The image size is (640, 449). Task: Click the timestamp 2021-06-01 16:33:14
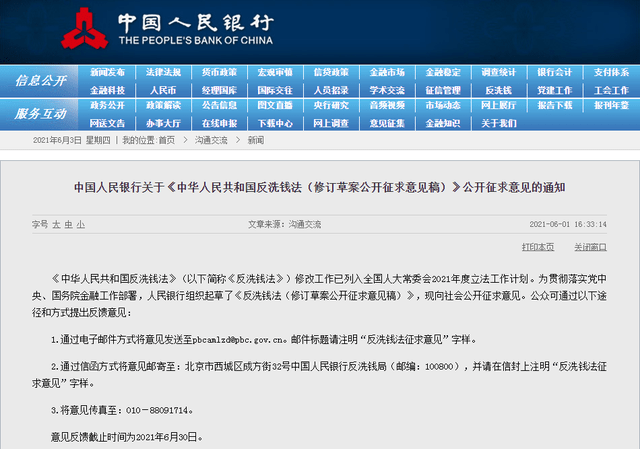point(568,224)
